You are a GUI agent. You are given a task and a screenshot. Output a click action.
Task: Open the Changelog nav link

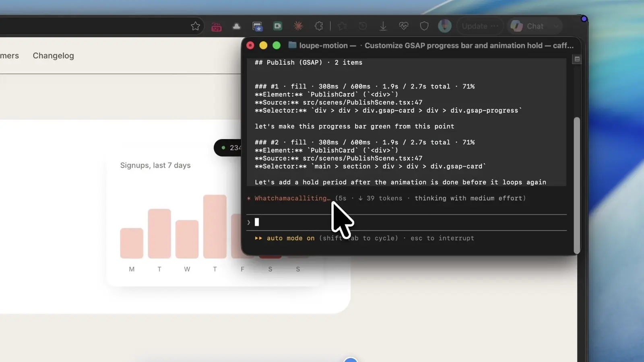(x=54, y=56)
